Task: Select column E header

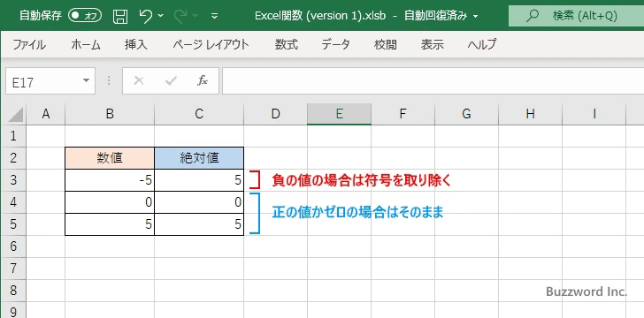Action: [340, 114]
